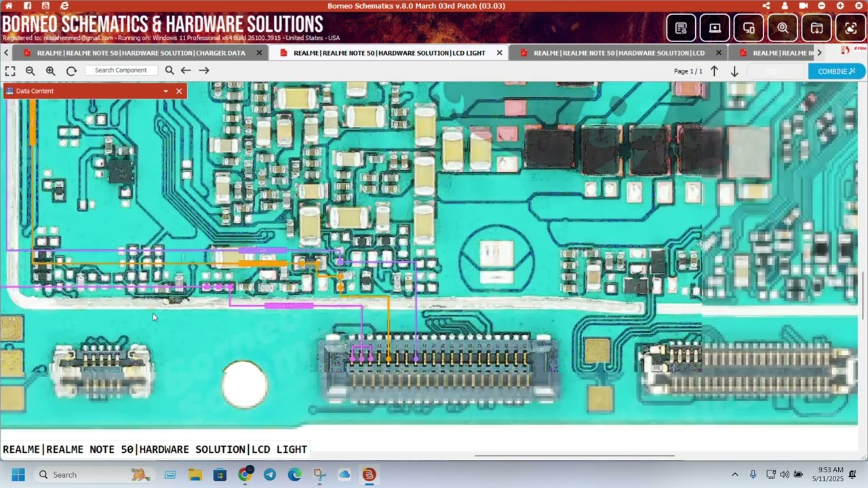Viewport: 868px width, 488px height.
Task: Toggle fullscreen view of the schematic
Action: (10, 70)
